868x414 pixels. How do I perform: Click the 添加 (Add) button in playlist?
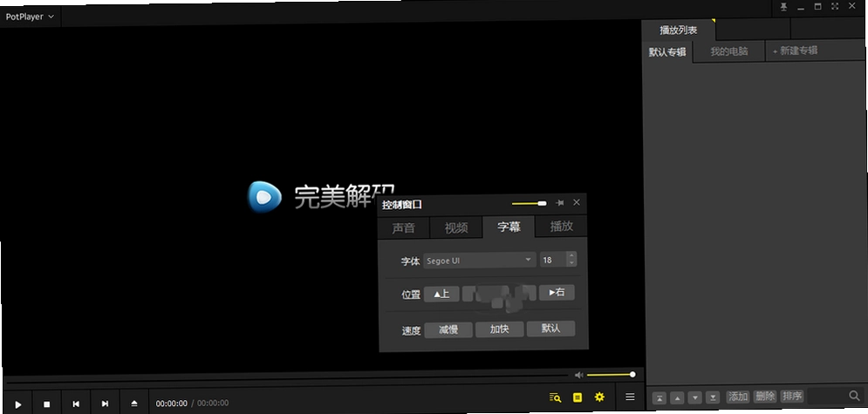click(x=738, y=397)
